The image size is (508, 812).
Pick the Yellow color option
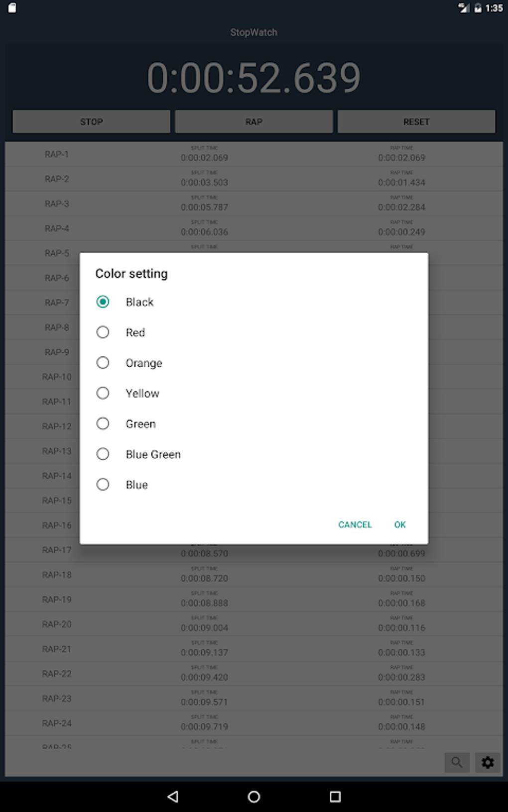click(x=103, y=393)
